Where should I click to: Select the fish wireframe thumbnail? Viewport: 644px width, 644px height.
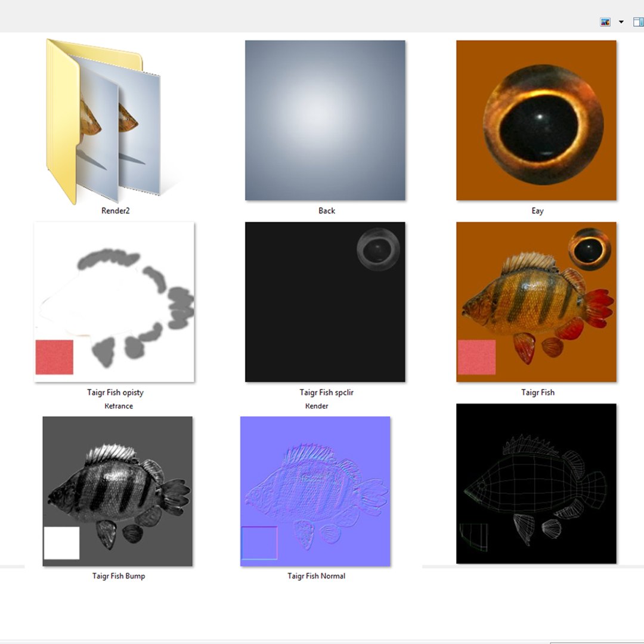[x=537, y=484]
